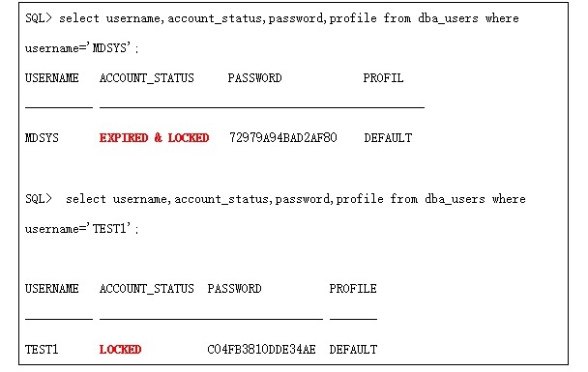Click the first ACCOUNT_STATUS column header

[x=147, y=78]
